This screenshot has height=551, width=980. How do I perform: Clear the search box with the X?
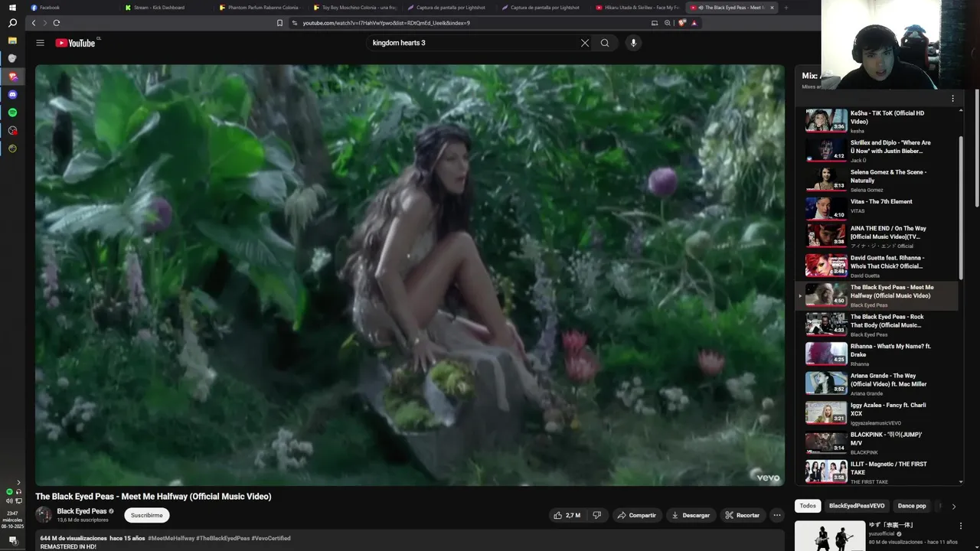(x=585, y=43)
